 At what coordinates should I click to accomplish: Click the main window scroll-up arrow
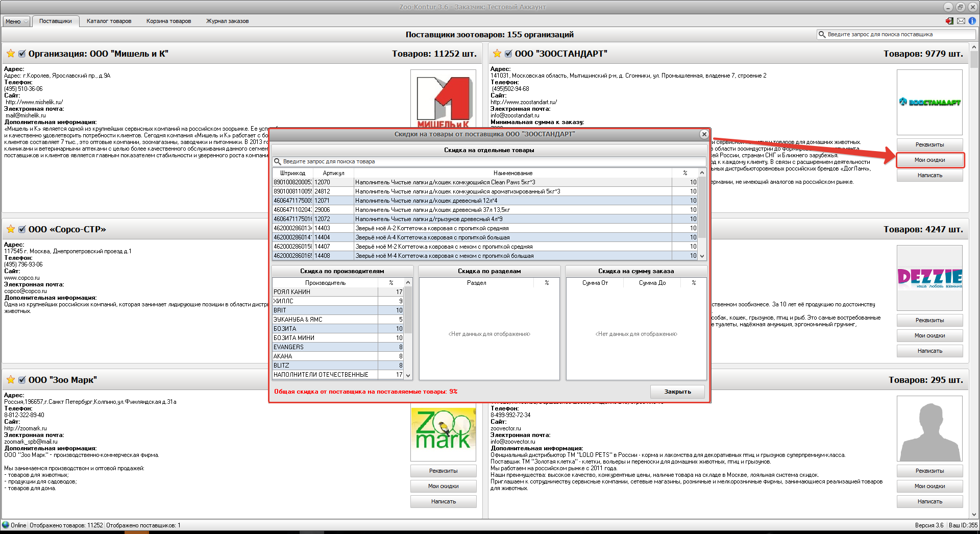[974, 47]
